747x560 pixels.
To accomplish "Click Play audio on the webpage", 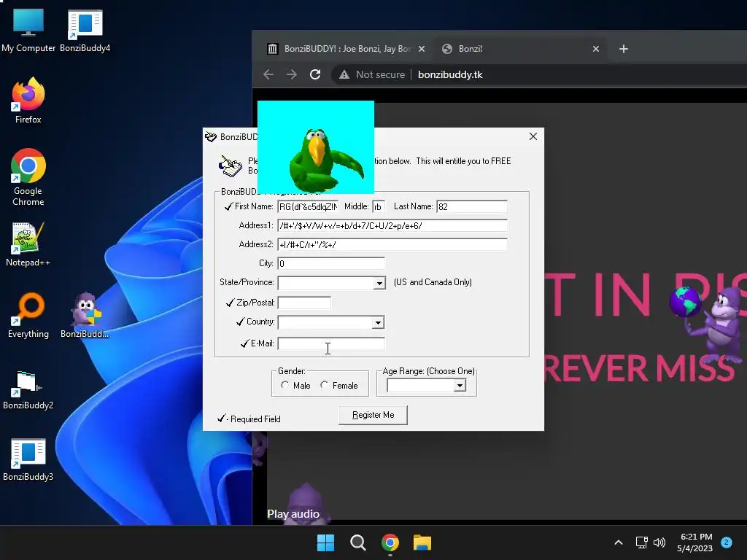I will click(x=293, y=514).
